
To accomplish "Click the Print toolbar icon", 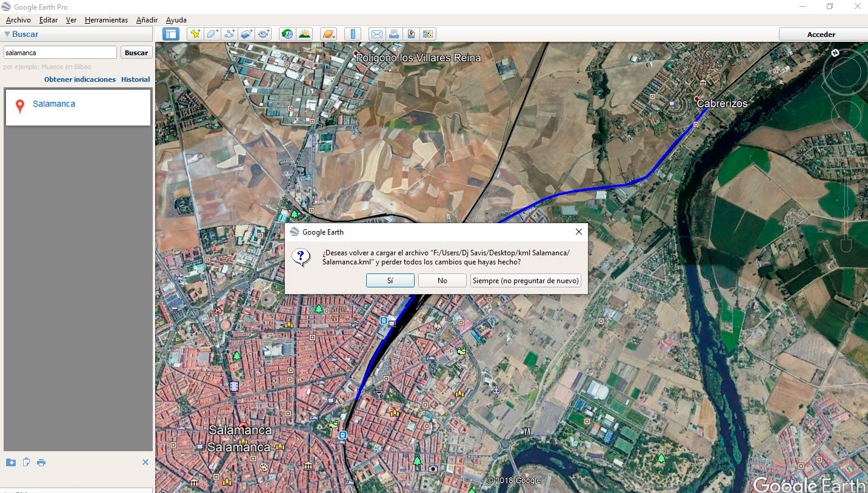I will coord(394,34).
